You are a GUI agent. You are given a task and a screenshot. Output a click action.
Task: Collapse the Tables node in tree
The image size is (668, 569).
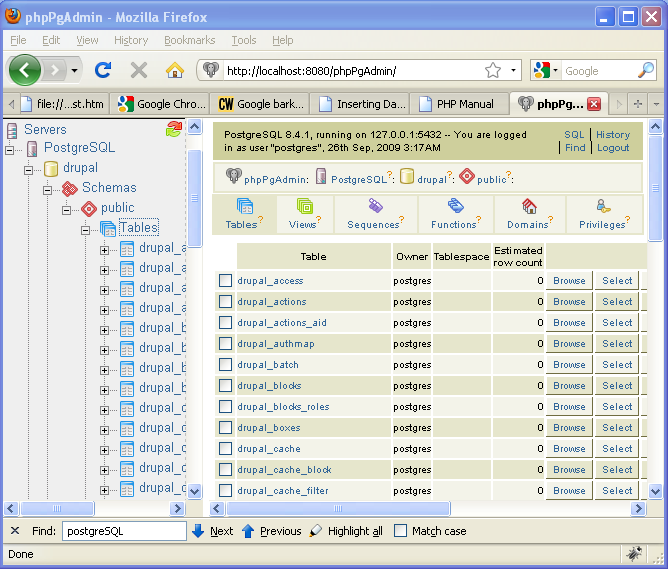[x=86, y=230]
